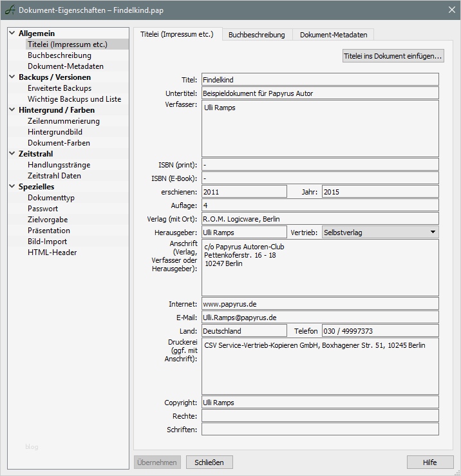Open Bild-Import settings
Viewport: 461px width, 476px height.
pos(48,241)
